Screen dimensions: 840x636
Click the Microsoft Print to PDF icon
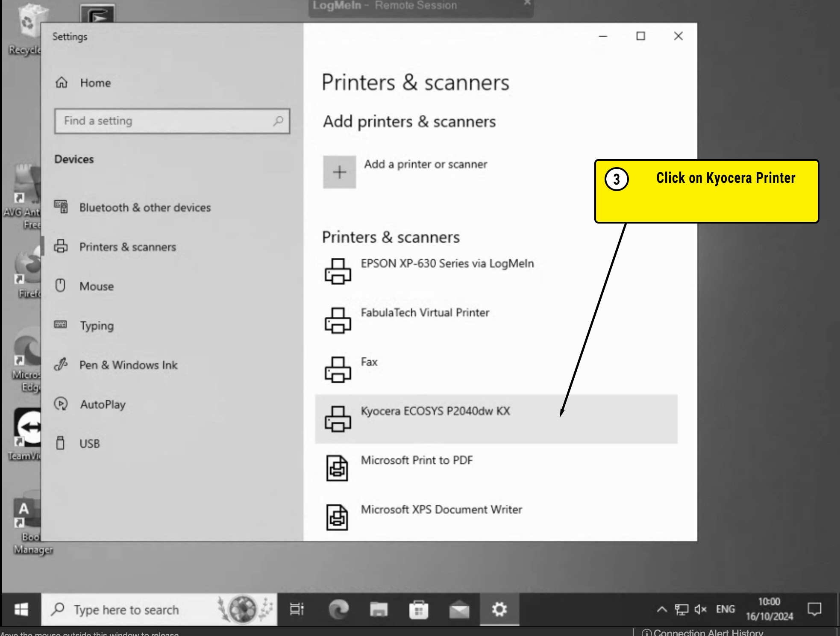click(337, 468)
